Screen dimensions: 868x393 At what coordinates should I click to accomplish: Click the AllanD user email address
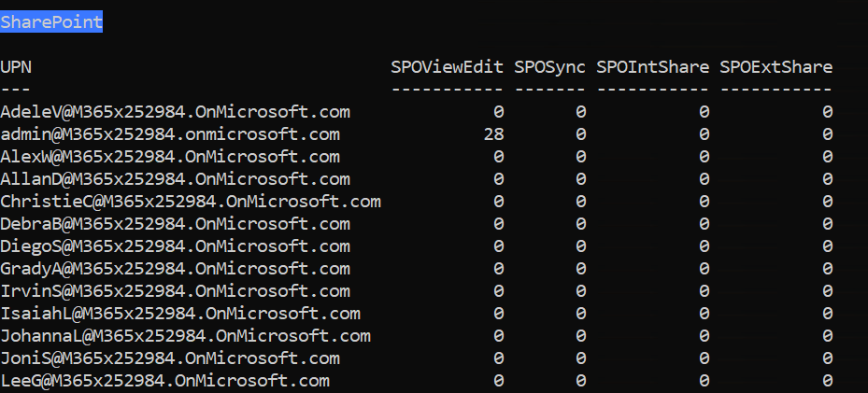pyautogui.click(x=175, y=179)
